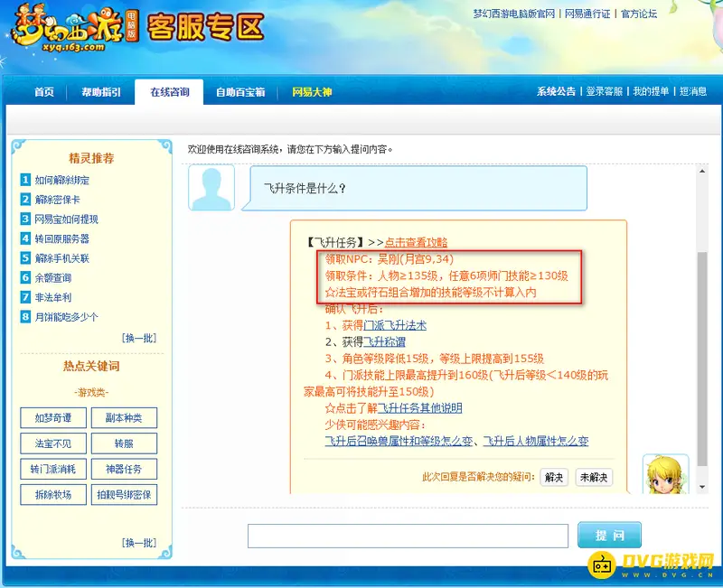723x588 pixels.
Task: Click the 拍靓号绑密保 keyword button
Action: [x=124, y=495]
